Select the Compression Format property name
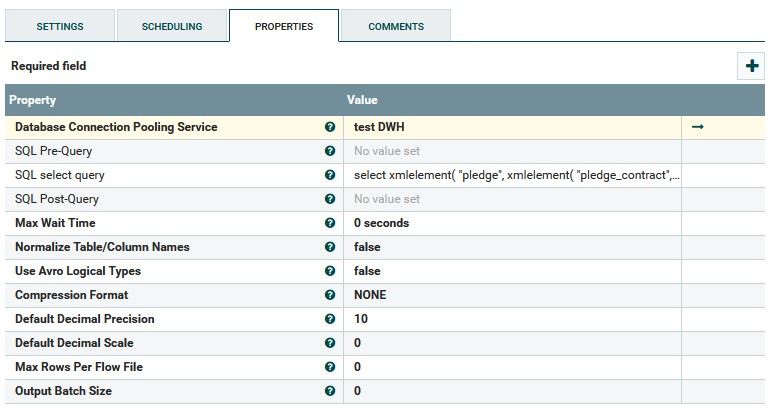This screenshot has height=408, width=776. (72, 295)
